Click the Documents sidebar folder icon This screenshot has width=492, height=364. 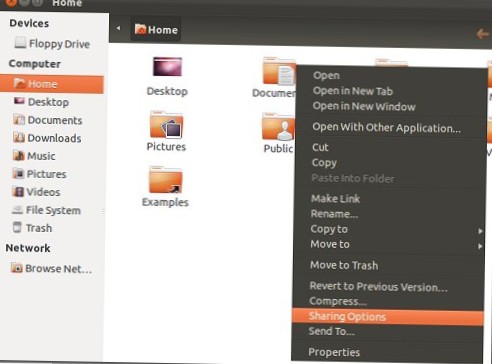[19, 119]
